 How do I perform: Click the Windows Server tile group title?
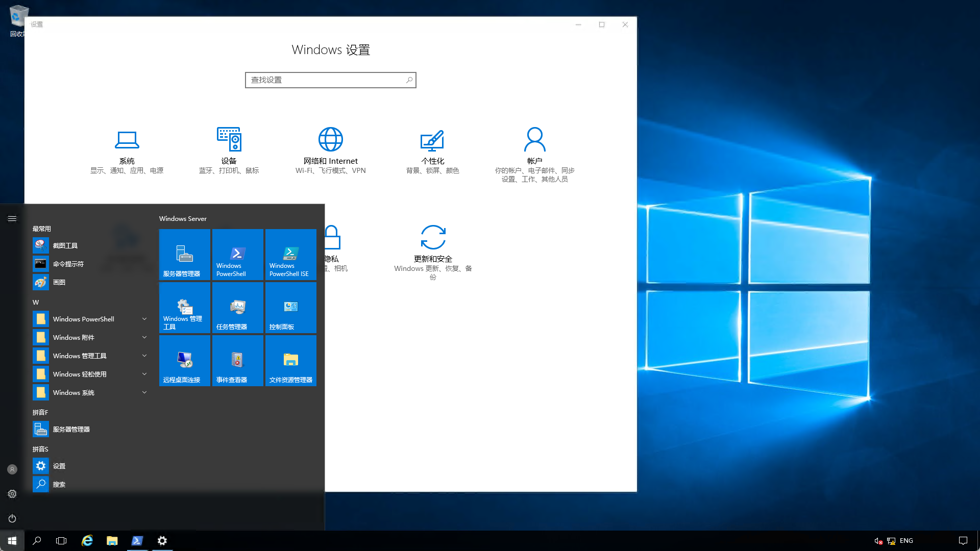tap(183, 218)
